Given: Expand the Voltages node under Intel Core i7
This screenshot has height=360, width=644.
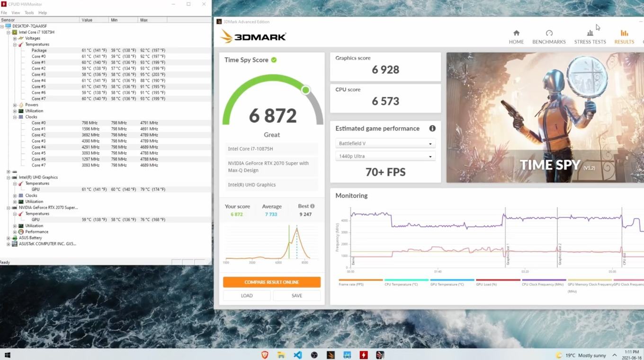Looking at the screenshot, I should (15, 38).
